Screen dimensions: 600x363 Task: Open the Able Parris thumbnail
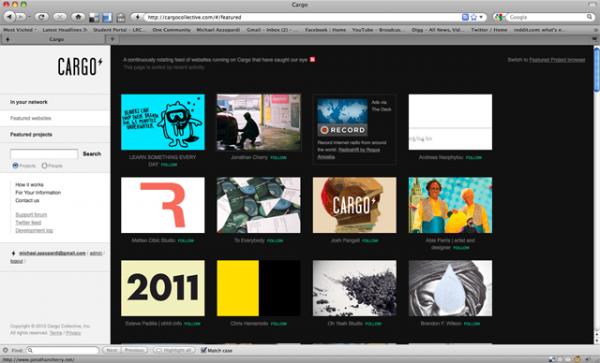tap(450, 205)
